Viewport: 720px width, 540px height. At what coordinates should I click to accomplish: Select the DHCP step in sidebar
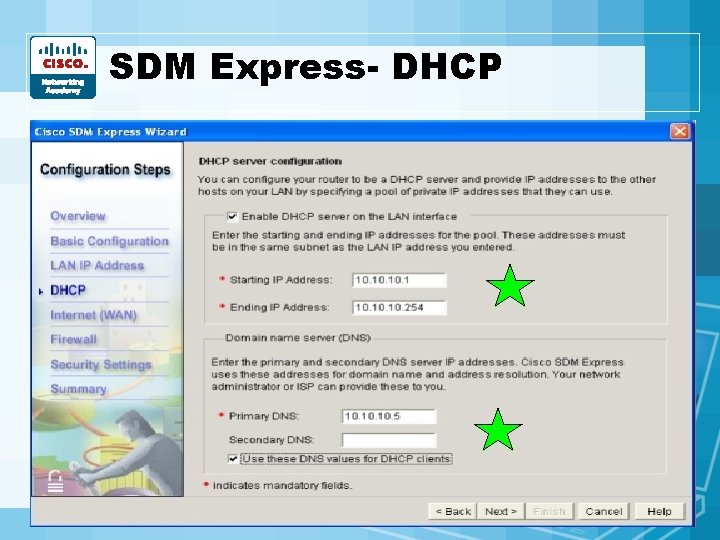click(x=68, y=290)
